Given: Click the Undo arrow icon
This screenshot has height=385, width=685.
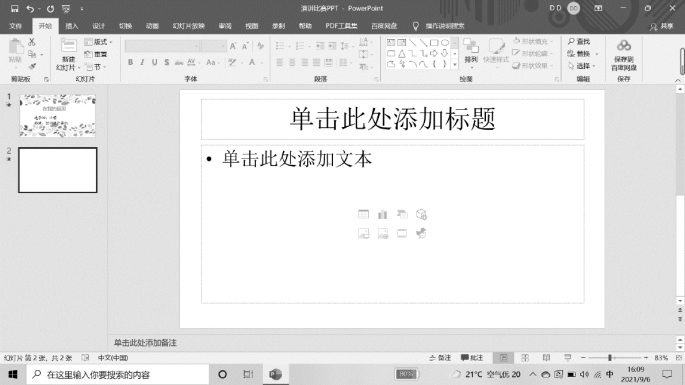Looking at the screenshot, I should point(30,8).
